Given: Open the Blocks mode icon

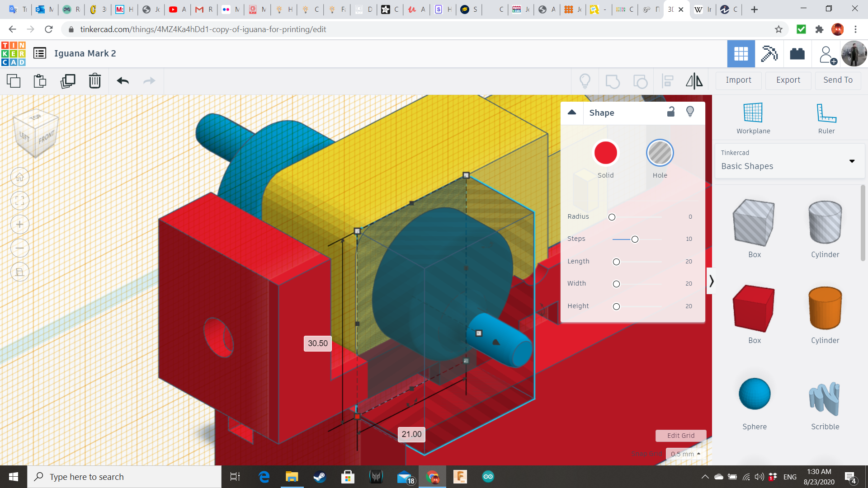Looking at the screenshot, I should (769, 54).
